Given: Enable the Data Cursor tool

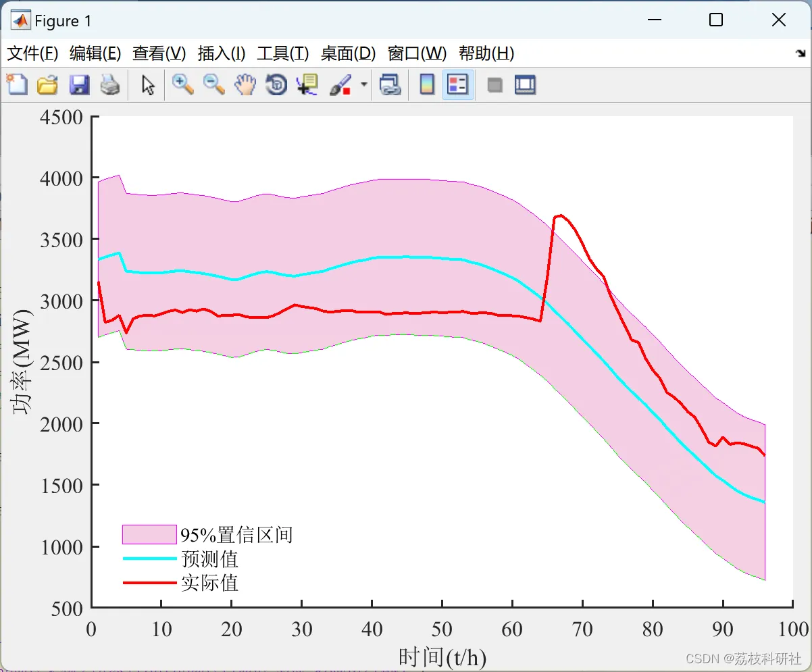Looking at the screenshot, I should coord(307,84).
